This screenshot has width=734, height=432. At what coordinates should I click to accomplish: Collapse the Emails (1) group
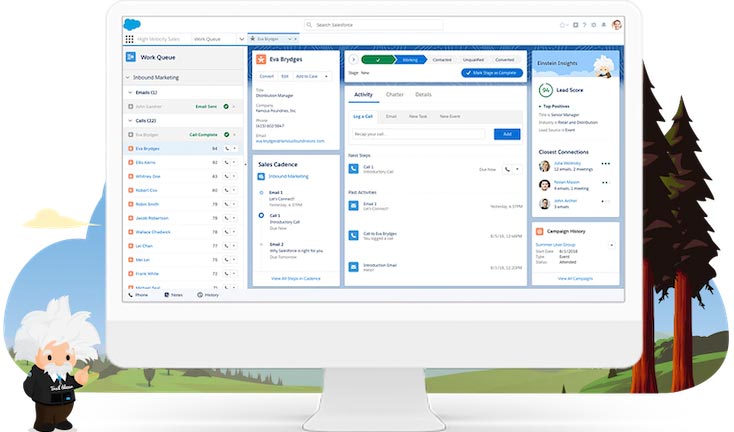130,93
